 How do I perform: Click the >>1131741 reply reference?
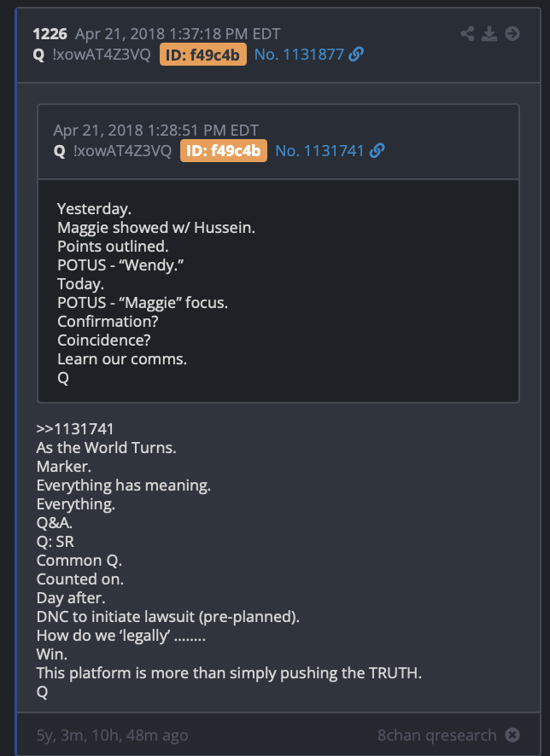click(x=75, y=428)
